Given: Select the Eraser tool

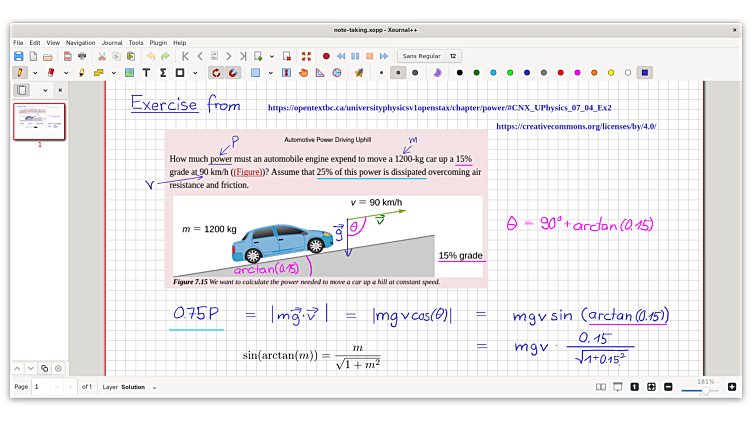Looking at the screenshot, I should click(50, 72).
